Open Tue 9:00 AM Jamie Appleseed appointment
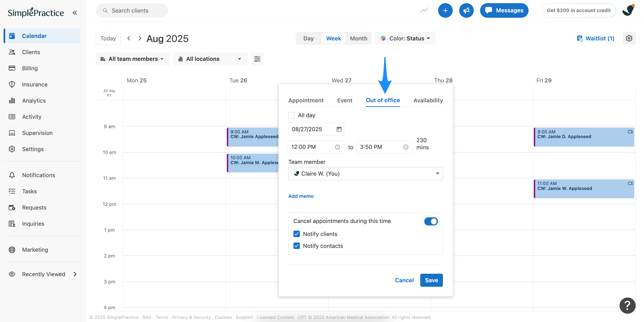This screenshot has height=322, width=644. pos(253,137)
